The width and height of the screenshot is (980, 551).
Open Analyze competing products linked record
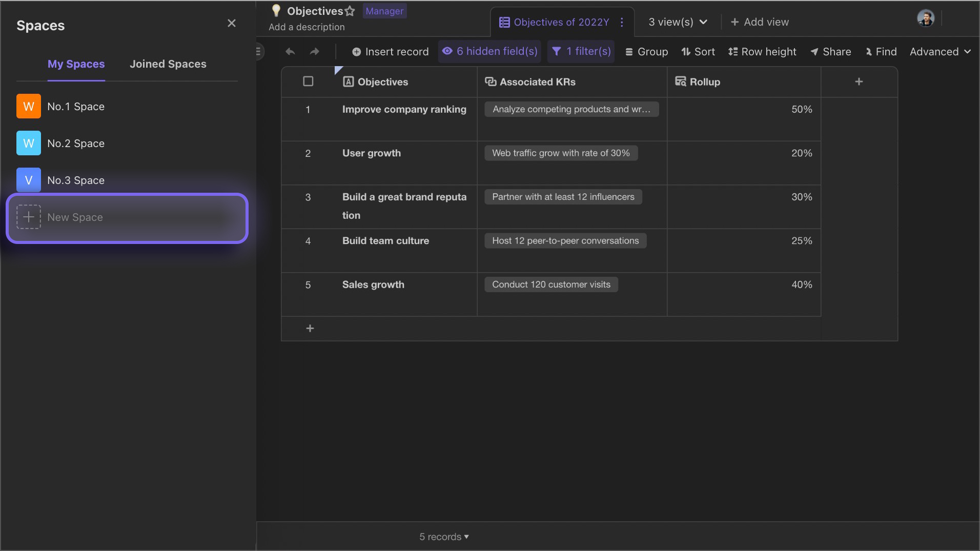click(x=571, y=109)
